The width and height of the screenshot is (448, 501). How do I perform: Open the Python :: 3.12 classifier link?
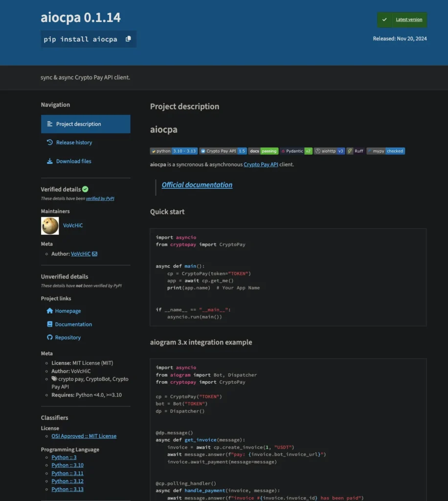(x=67, y=481)
